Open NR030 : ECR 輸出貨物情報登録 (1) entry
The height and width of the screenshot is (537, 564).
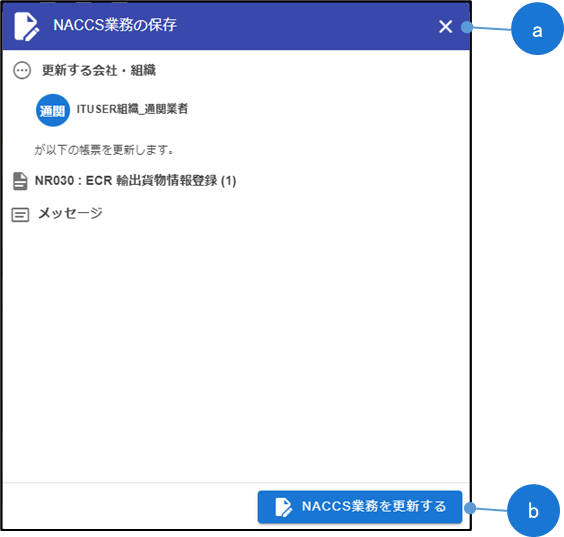click(135, 181)
